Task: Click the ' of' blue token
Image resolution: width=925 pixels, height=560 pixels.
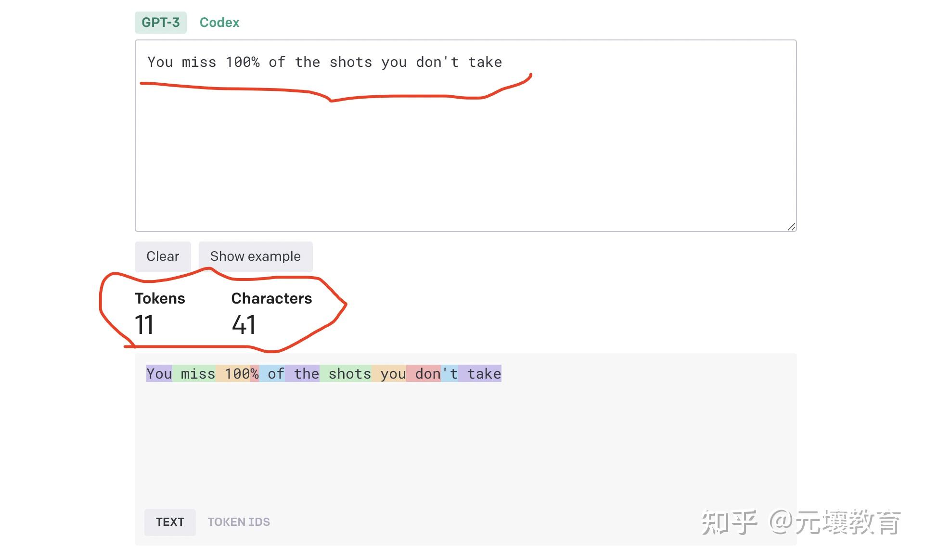Action: pos(272,374)
